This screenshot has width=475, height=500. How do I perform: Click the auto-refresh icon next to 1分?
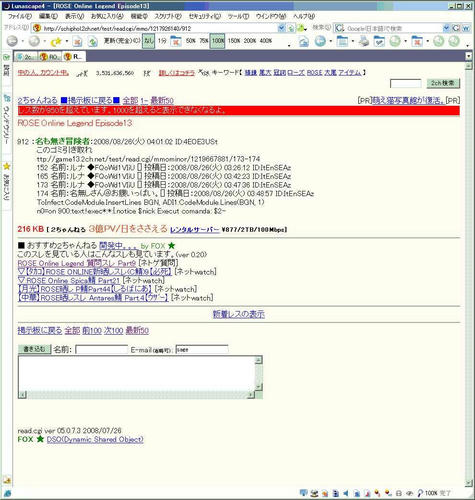click(x=176, y=41)
